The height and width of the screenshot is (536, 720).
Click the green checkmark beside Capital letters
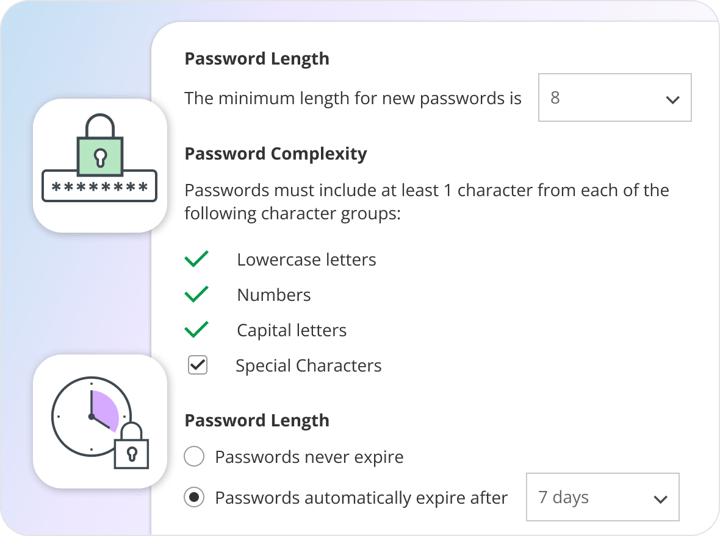197,330
